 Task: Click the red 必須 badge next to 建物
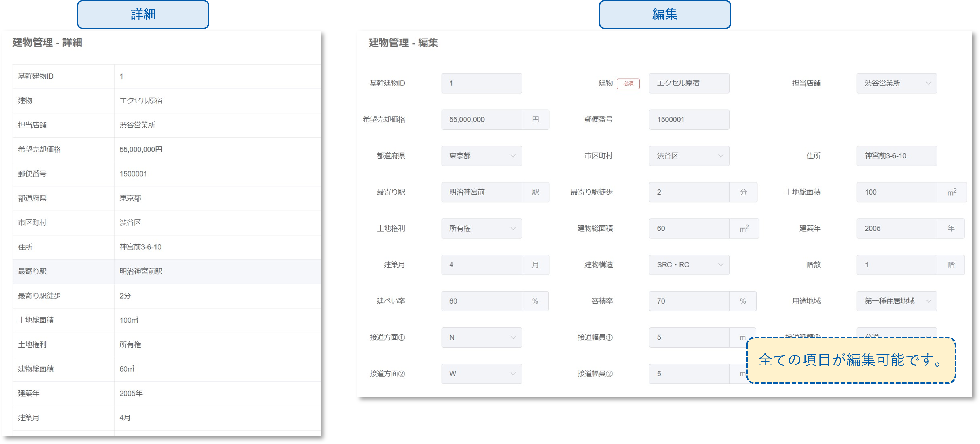pos(628,83)
